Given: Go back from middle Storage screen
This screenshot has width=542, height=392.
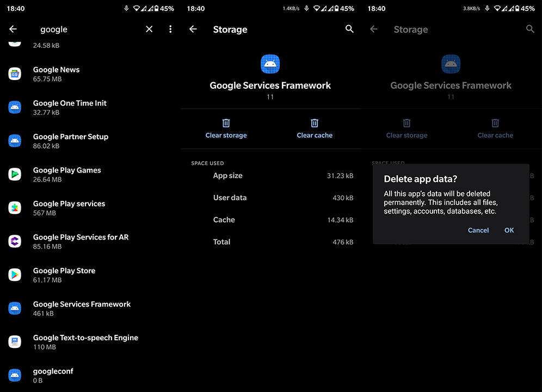Looking at the screenshot, I should pos(193,29).
